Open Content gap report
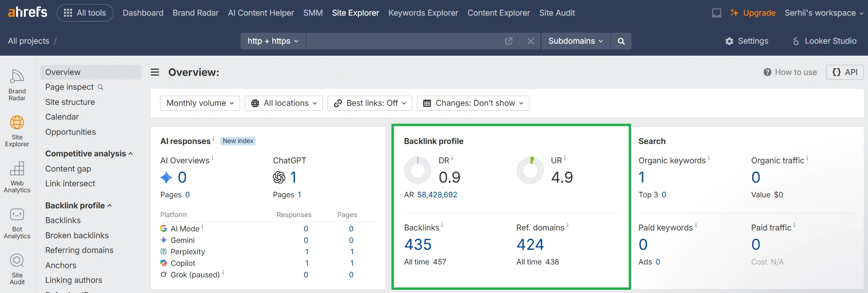 68,169
